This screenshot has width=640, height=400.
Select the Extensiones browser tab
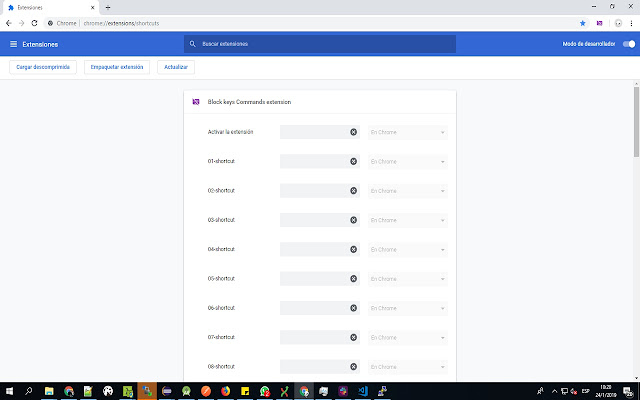pos(50,7)
